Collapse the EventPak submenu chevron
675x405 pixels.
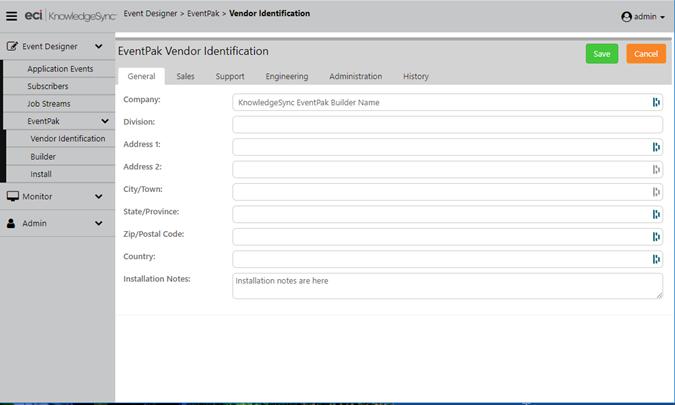pyautogui.click(x=105, y=121)
